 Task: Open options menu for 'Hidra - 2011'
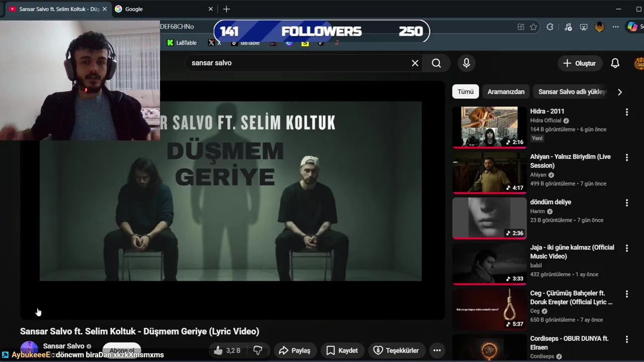[x=626, y=112]
